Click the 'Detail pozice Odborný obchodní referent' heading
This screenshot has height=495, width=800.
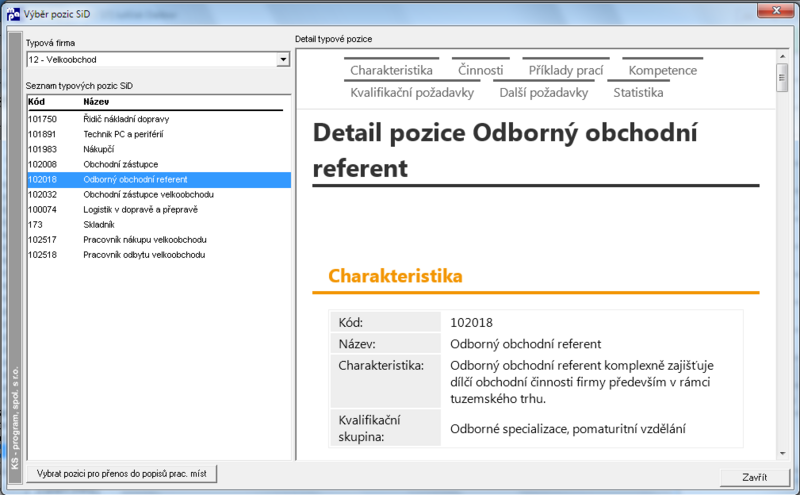click(x=505, y=151)
